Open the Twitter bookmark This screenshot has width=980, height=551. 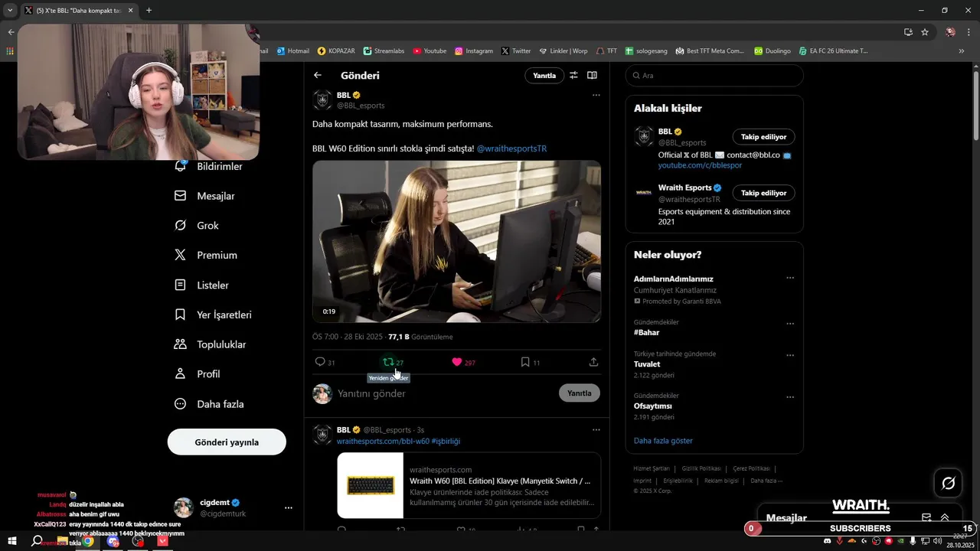(516, 51)
